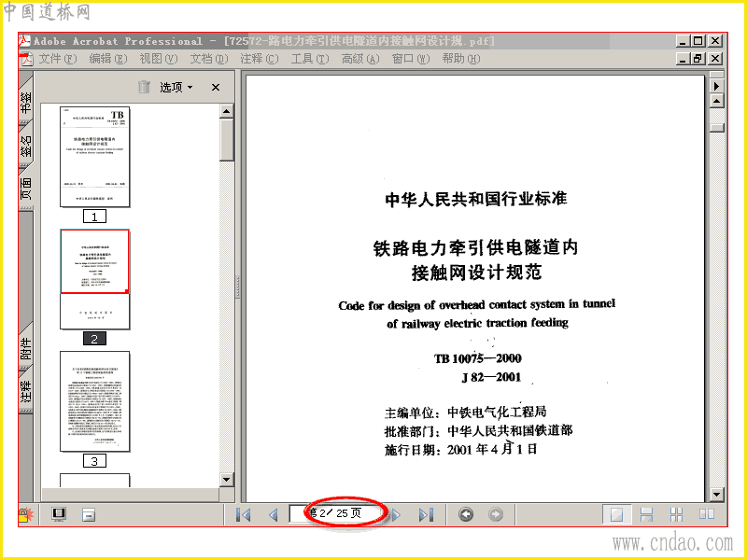The height and width of the screenshot is (560, 747).
Task: Expand the arrow button above document scrollbar
Action: [716, 86]
